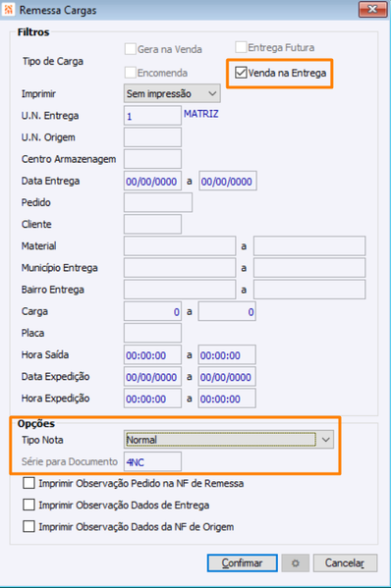The image size is (391, 588).
Task: Click the Tipo de Carga label
Action: point(53,62)
